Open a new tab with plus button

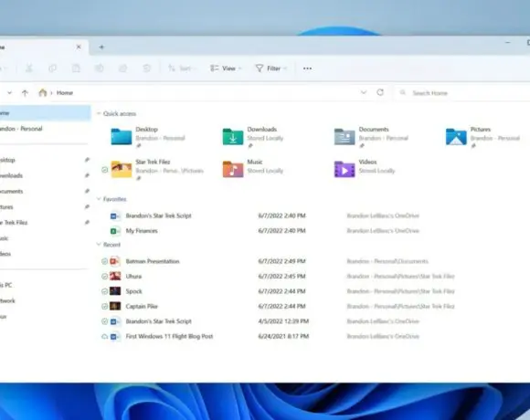(x=101, y=47)
